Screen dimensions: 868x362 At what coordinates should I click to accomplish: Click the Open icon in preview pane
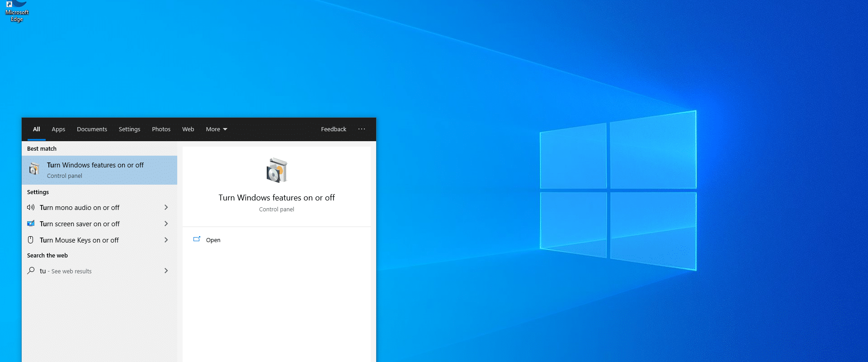tap(197, 239)
